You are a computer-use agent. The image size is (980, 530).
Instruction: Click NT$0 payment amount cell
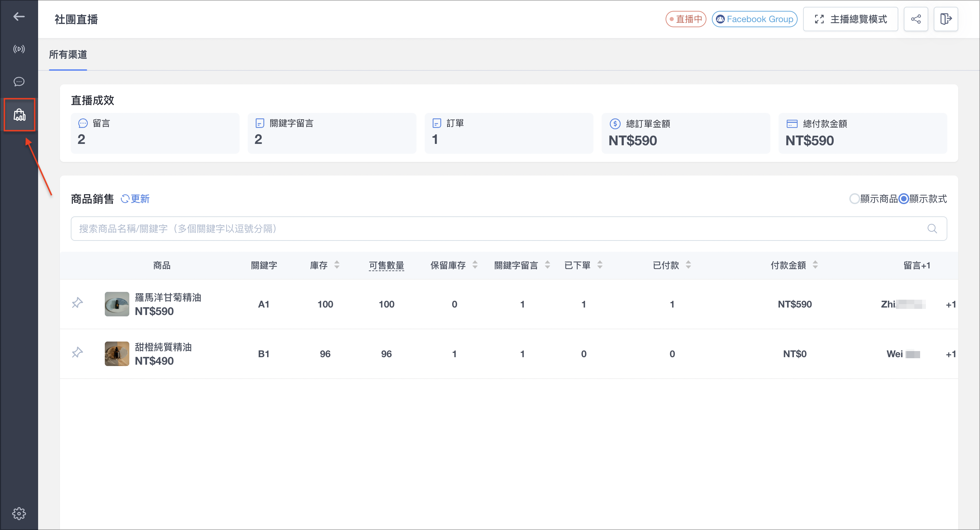coord(795,354)
